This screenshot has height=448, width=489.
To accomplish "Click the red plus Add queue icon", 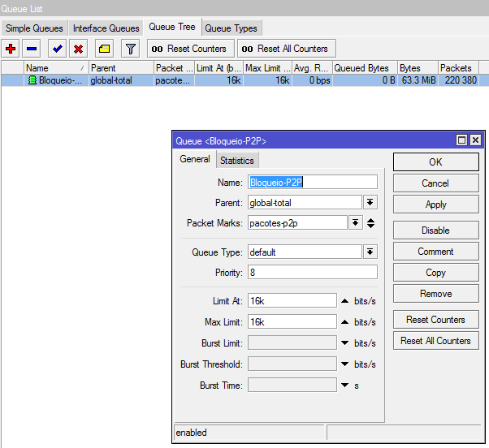I will tap(11, 49).
